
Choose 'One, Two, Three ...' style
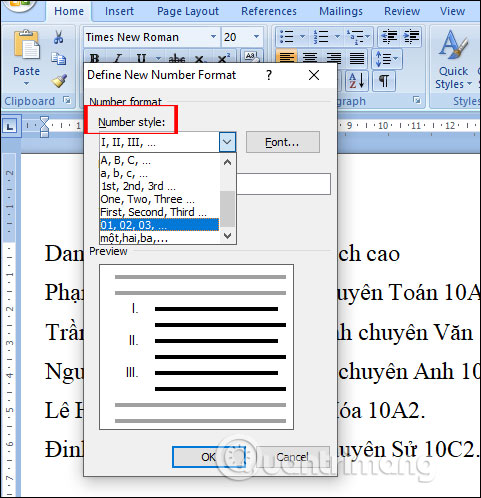point(159,199)
